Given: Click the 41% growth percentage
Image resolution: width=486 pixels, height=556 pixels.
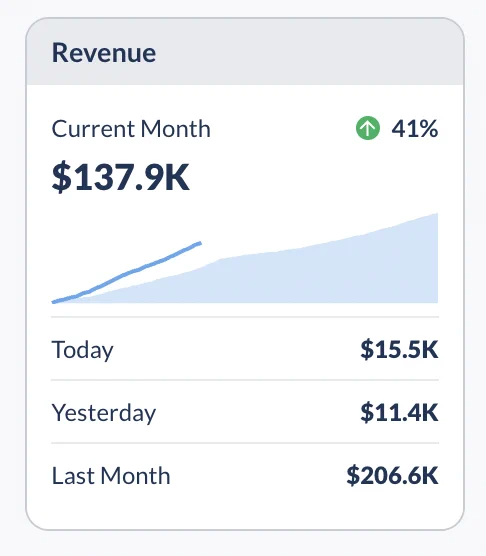Looking at the screenshot, I should point(415,128).
